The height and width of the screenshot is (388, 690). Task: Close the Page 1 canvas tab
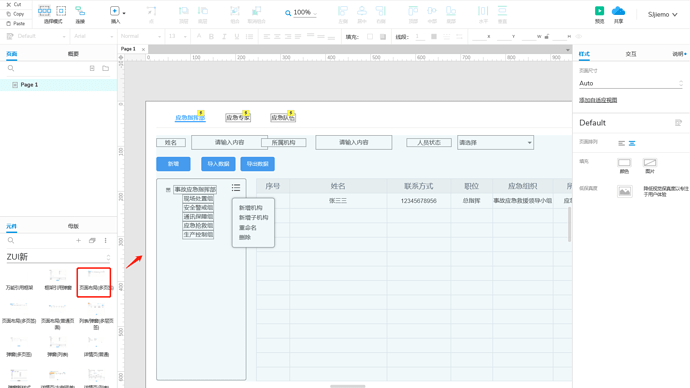(143, 49)
